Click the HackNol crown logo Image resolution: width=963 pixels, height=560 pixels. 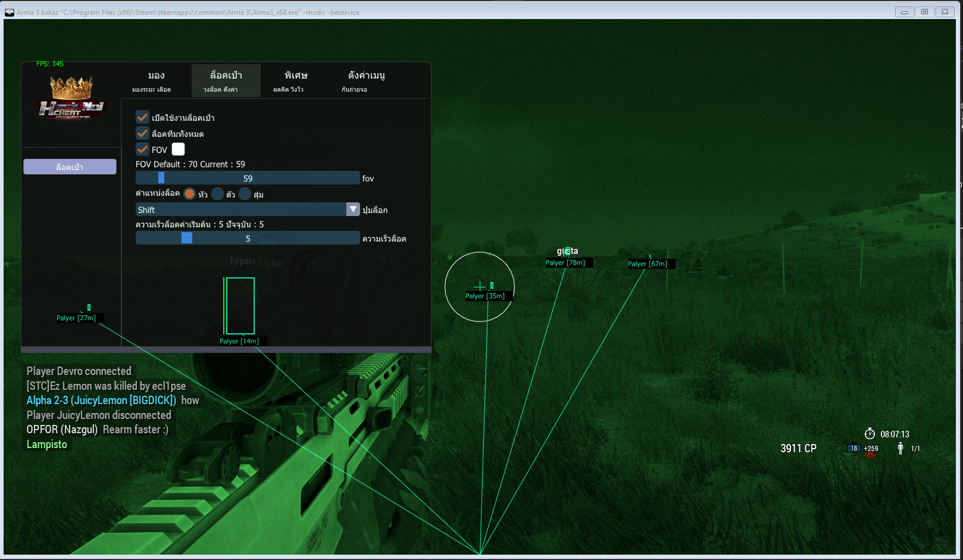pyautogui.click(x=71, y=98)
